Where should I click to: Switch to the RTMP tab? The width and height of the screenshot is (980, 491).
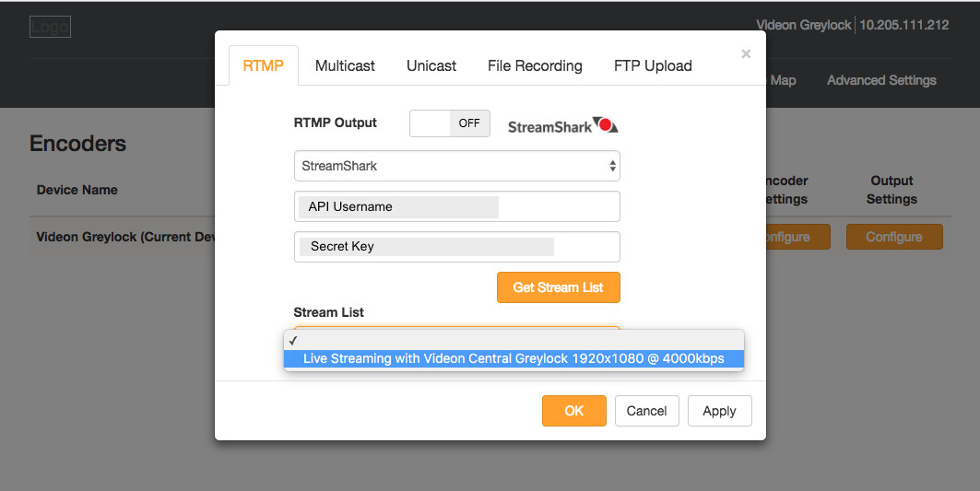263,65
